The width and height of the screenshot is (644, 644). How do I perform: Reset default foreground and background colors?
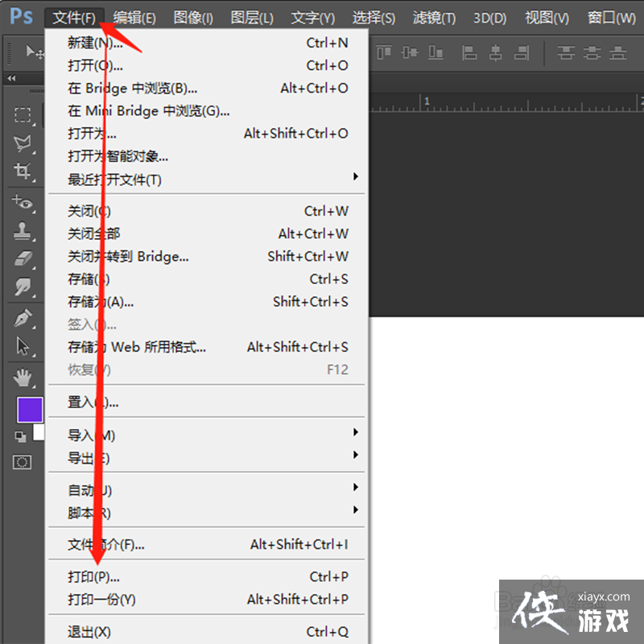pos(20,436)
